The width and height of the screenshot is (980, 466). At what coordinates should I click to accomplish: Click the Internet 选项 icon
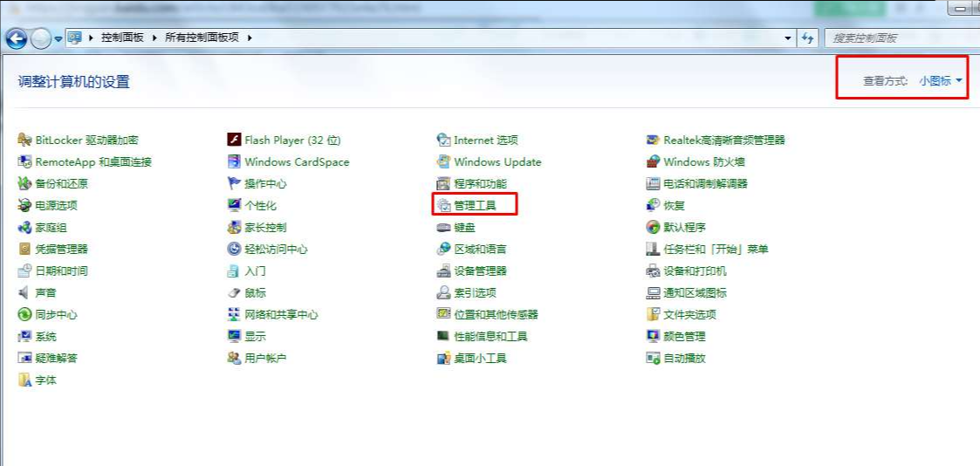[444, 140]
